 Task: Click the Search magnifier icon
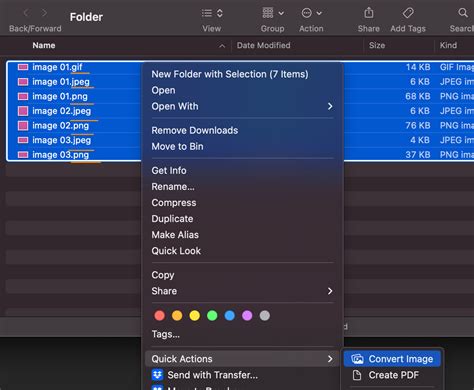pos(463,13)
